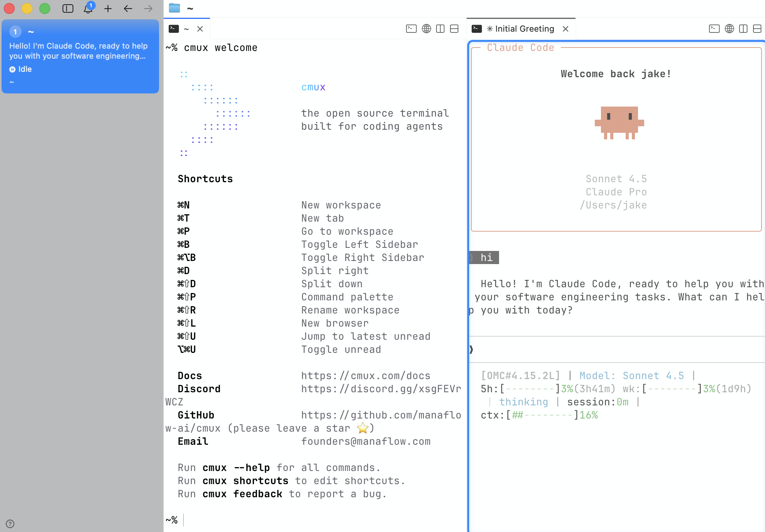
Task: Click the founders@manaflow.com email address
Action: 366,441
